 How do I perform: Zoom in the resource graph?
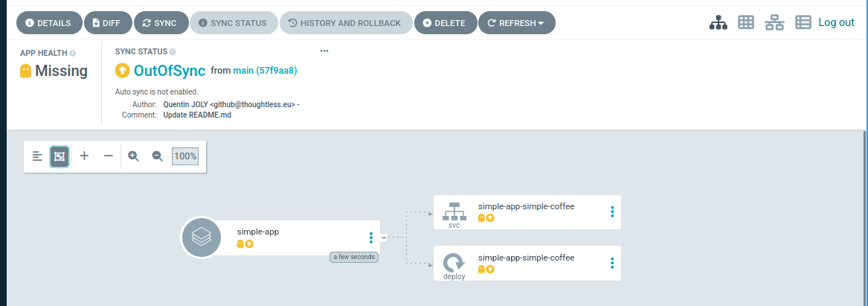coord(134,156)
